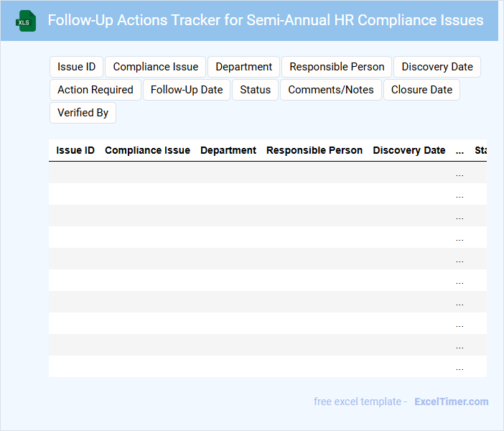Screen dimensions: 504x431
Task: Select the Status tag chip
Action: [256, 90]
